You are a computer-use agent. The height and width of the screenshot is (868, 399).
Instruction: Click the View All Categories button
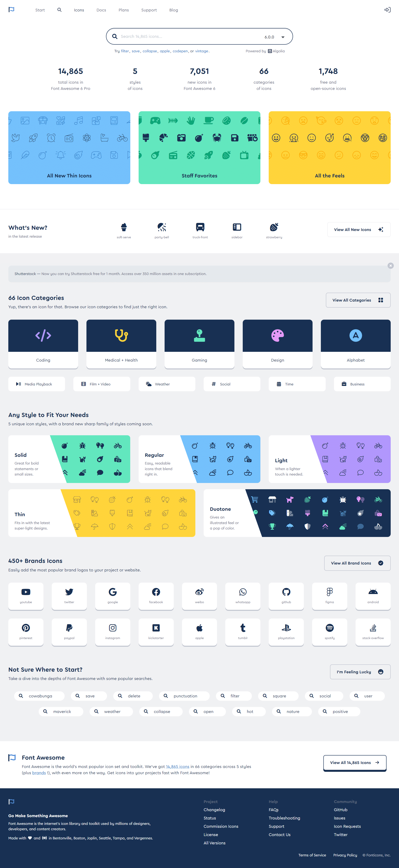pyautogui.click(x=358, y=300)
